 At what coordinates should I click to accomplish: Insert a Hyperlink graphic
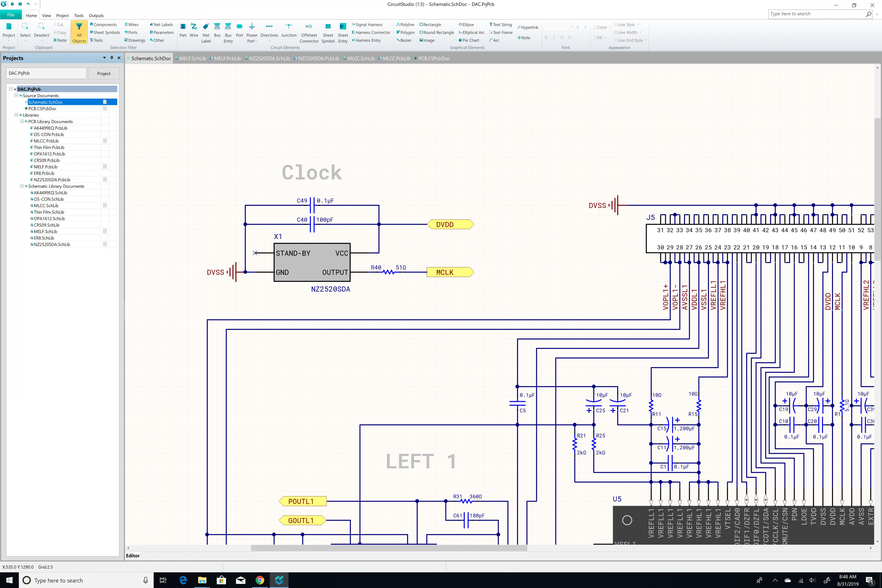coord(528,27)
